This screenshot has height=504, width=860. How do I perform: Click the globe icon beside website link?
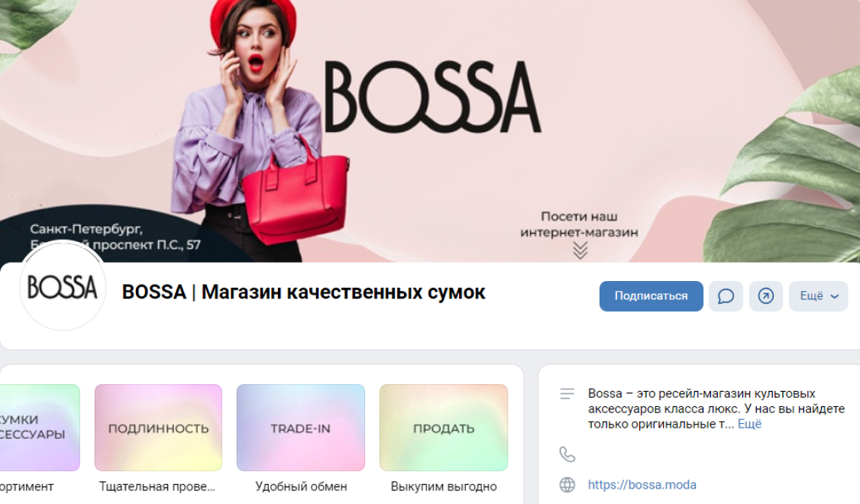567,485
